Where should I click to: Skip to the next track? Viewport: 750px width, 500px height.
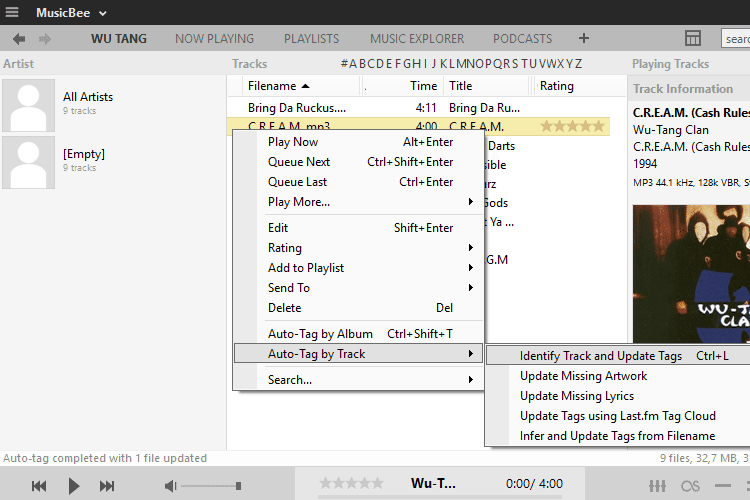click(x=107, y=487)
